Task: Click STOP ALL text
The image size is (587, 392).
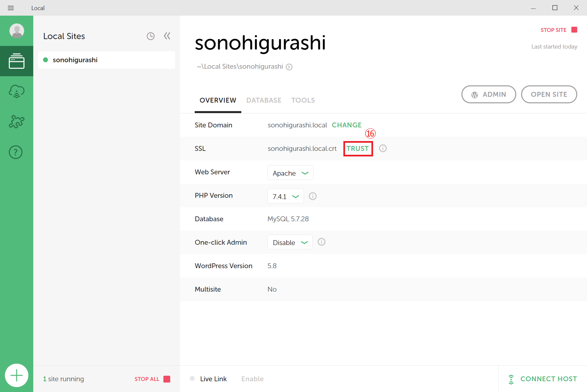Action: [147, 379]
